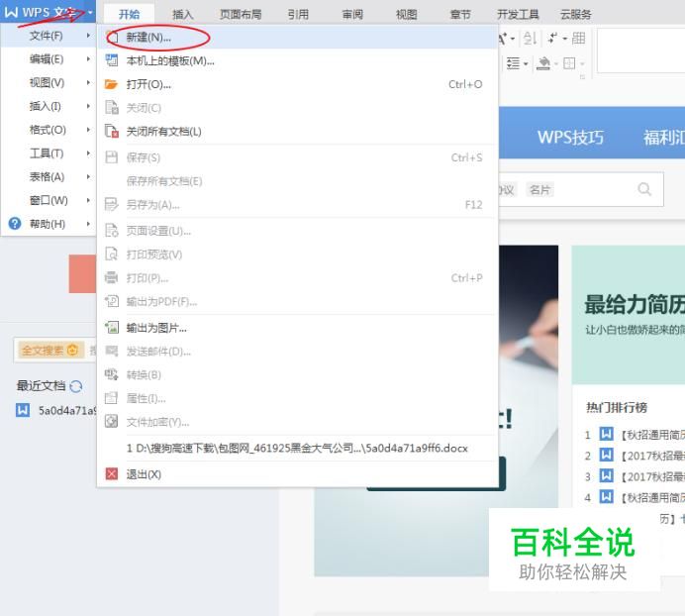Select 退出(X) menu entry
The image size is (685, 616).
297,474
